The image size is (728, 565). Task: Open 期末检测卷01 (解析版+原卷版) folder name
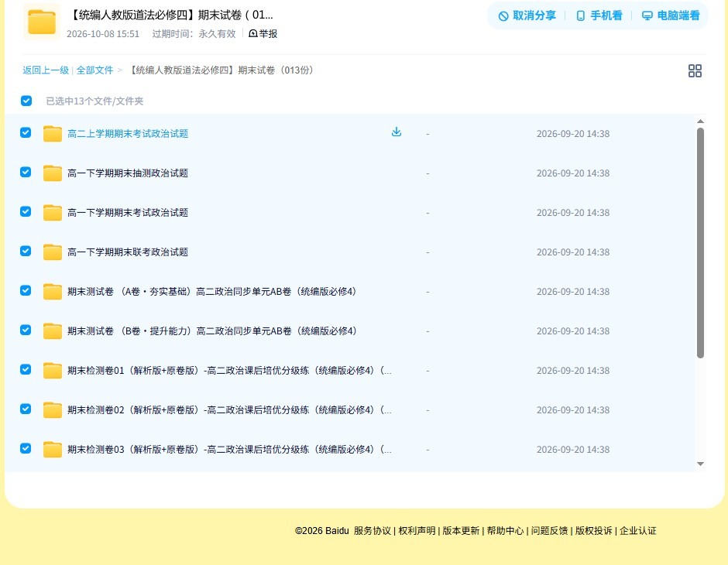click(229, 370)
